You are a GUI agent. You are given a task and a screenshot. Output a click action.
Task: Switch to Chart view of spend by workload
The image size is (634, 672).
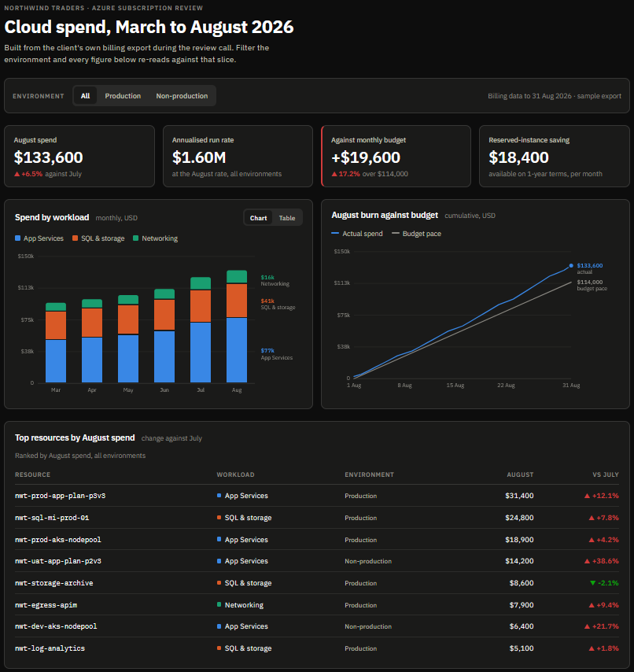258,218
